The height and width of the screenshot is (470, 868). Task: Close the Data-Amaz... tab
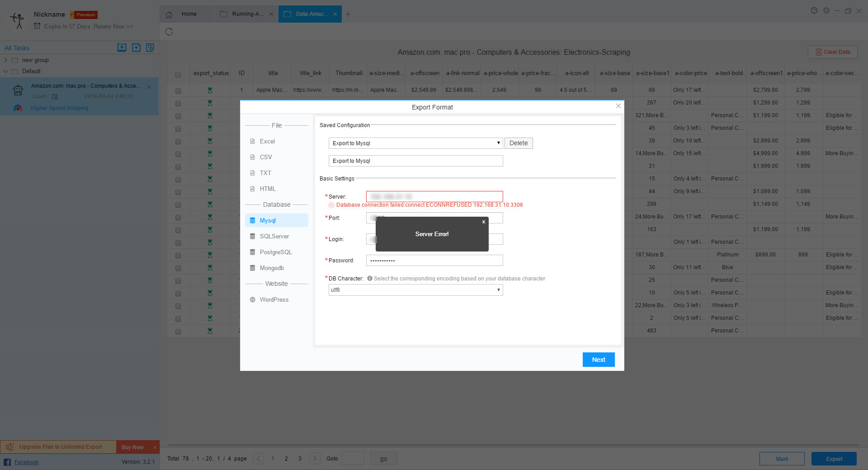335,14
